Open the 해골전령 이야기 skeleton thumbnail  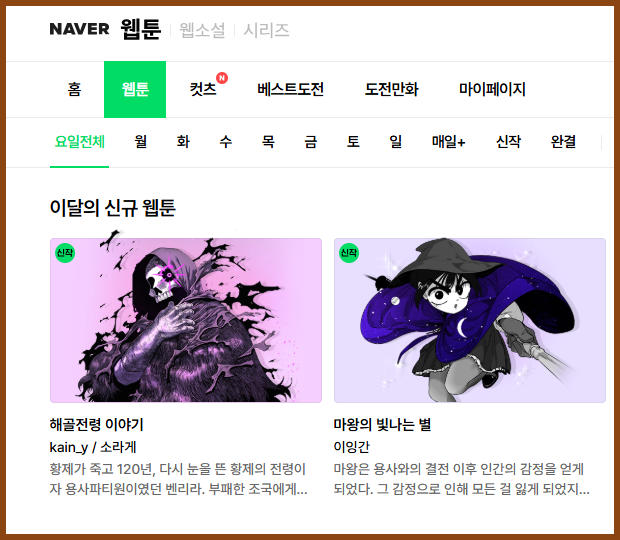[186, 320]
